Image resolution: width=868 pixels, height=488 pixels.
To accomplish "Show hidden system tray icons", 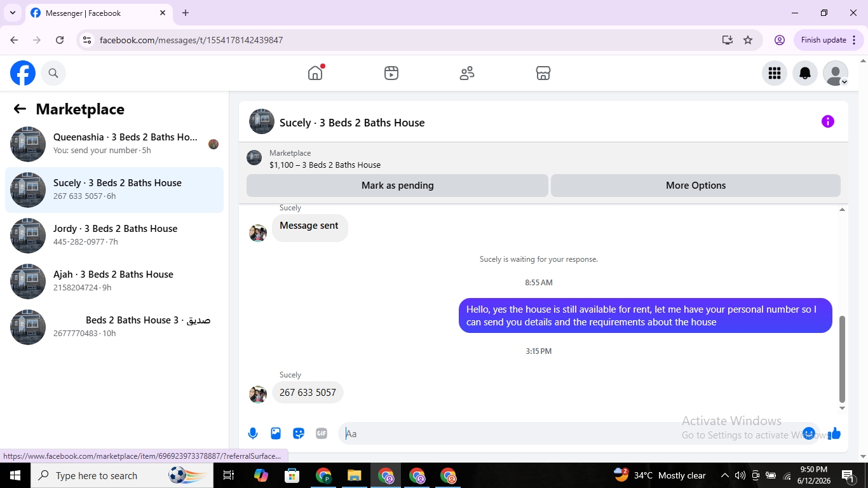I will tap(724, 475).
